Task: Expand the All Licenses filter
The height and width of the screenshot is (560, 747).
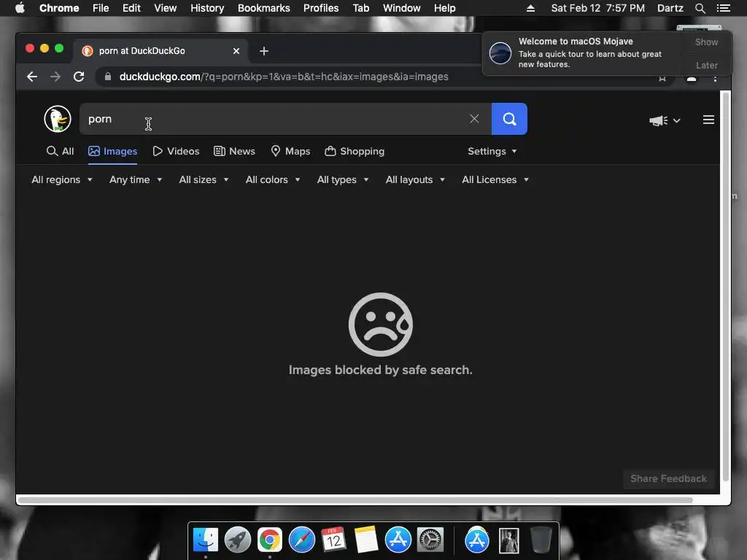Action: tap(495, 179)
